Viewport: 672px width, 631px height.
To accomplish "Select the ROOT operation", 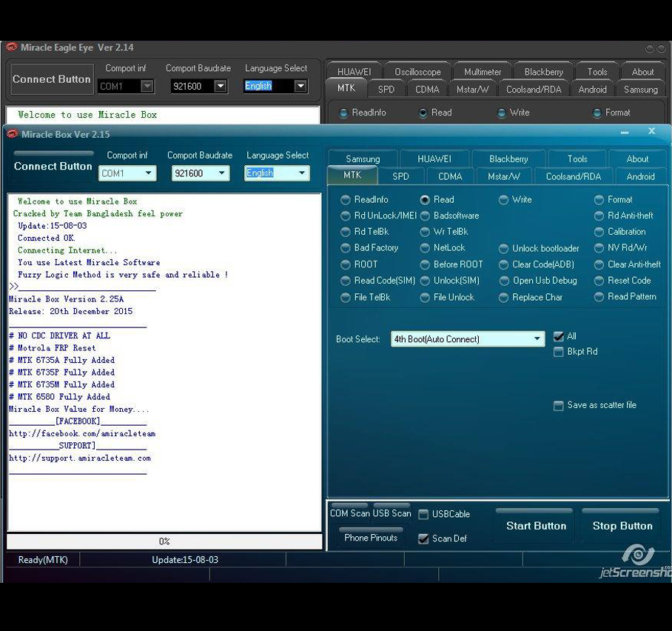I will click(x=345, y=264).
